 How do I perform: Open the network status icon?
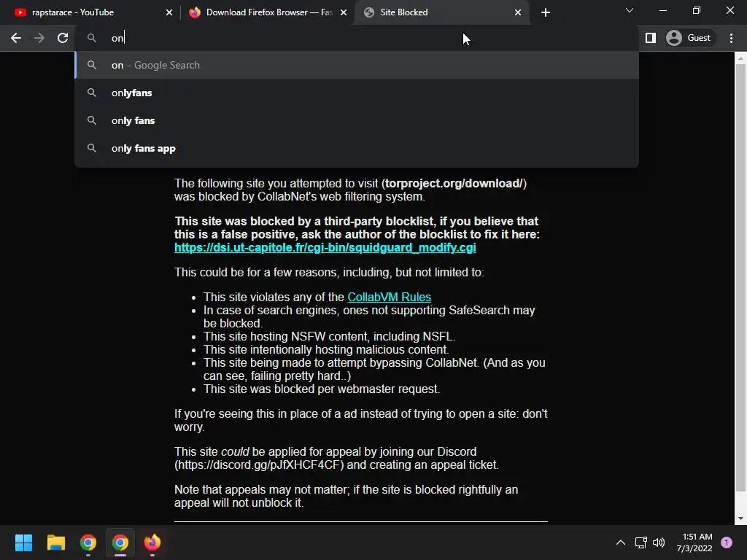coord(640,542)
